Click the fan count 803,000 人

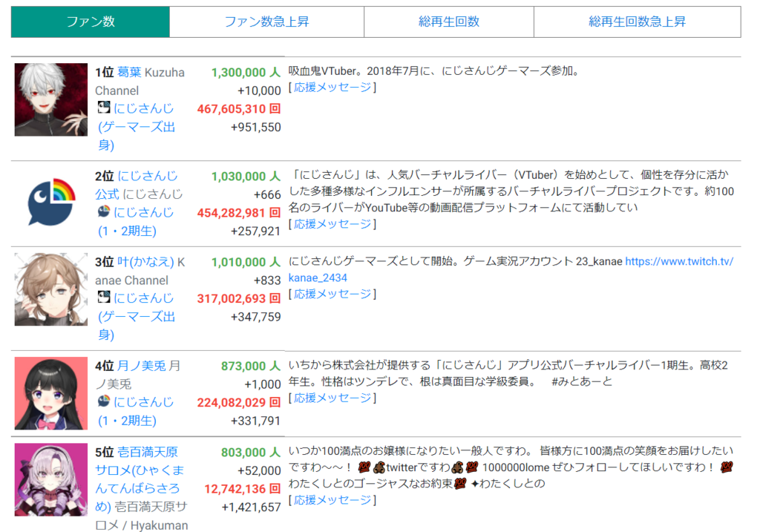pos(251,453)
